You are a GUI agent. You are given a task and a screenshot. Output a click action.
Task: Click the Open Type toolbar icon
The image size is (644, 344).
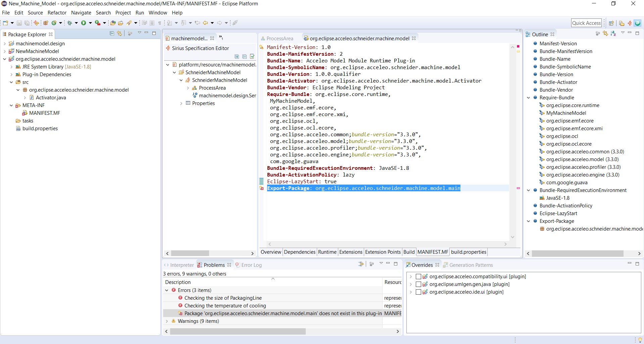coord(113,23)
